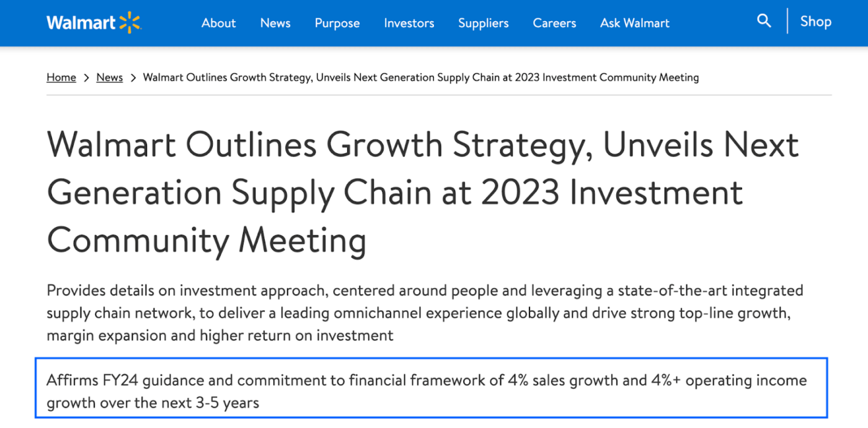Viewport: 868px width, 428px height.
Task: Open the Suppliers navigation item
Action: (484, 23)
